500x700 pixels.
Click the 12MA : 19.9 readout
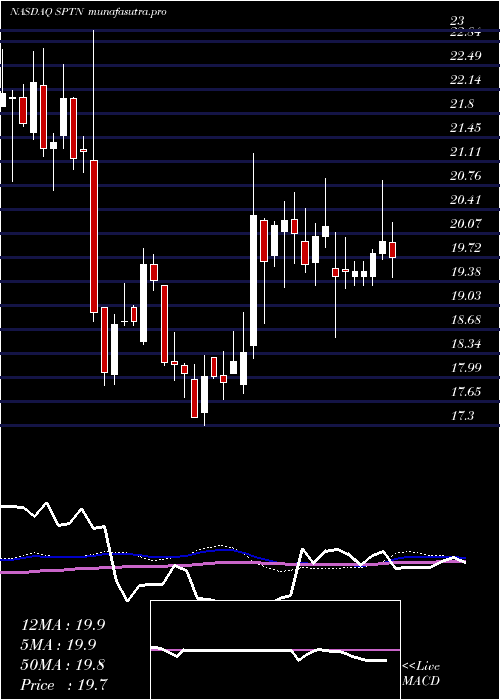click(x=63, y=625)
